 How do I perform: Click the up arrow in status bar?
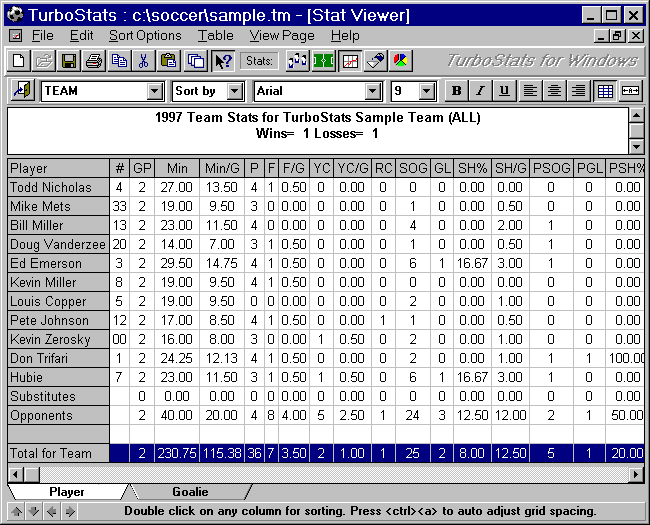click(17, 511)
